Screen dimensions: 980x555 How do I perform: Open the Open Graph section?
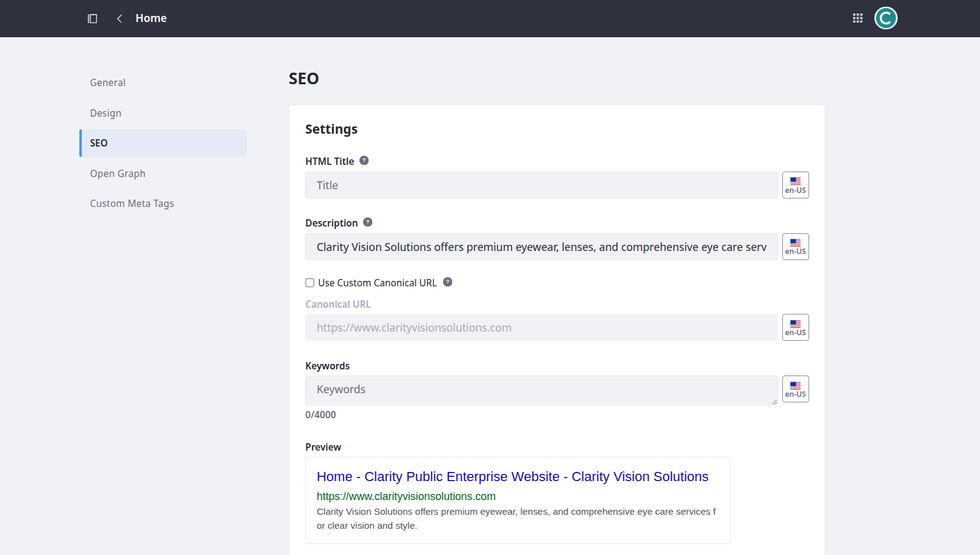pos(163,173)
